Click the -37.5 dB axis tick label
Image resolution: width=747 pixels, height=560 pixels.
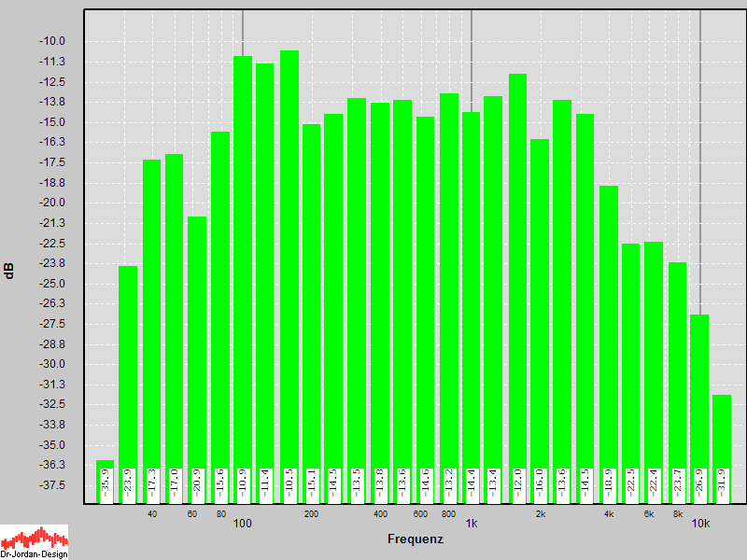[x=52, y=485]
